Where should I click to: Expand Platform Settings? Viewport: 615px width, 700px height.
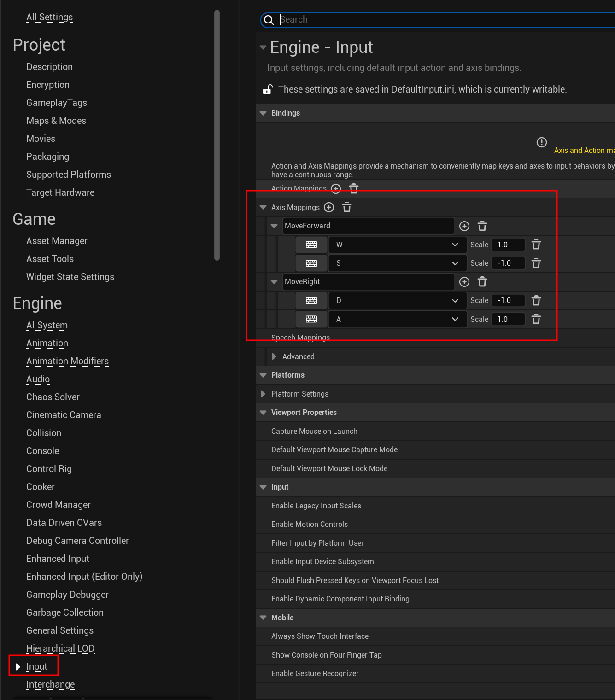[263, 394]
